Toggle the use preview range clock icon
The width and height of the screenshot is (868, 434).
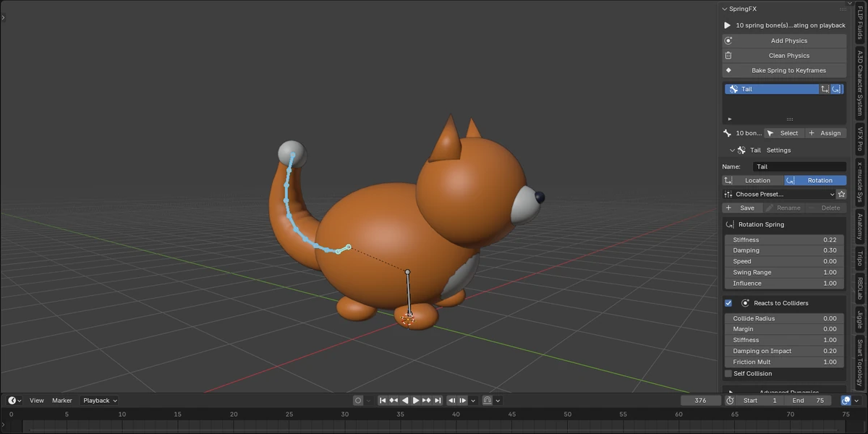click(730, 400)
